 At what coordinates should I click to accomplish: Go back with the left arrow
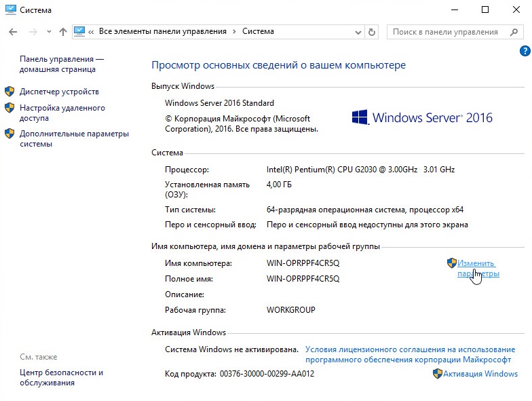(13, 32)
